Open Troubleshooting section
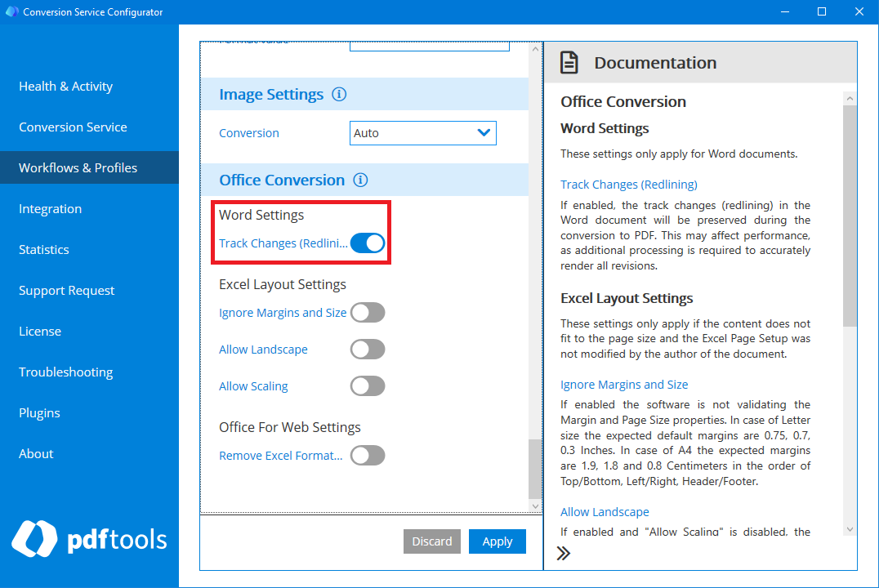879x588 pixels. pos(90,372)
